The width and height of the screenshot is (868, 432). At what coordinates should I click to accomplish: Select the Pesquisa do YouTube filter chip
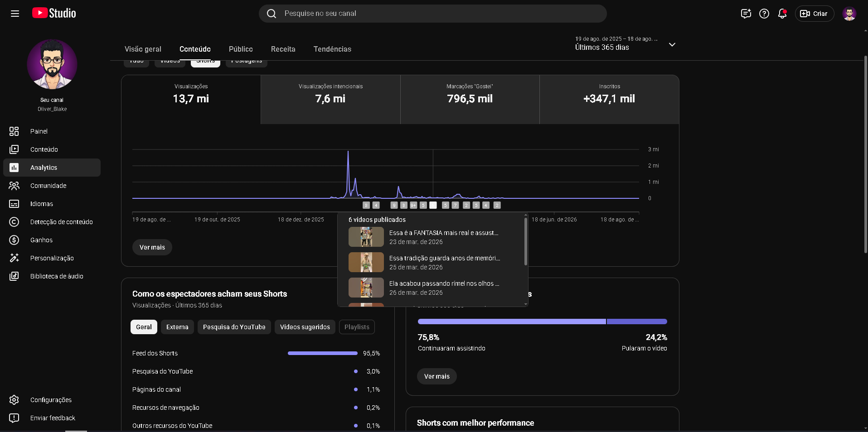pyautogui.click(x=234, y=327)
